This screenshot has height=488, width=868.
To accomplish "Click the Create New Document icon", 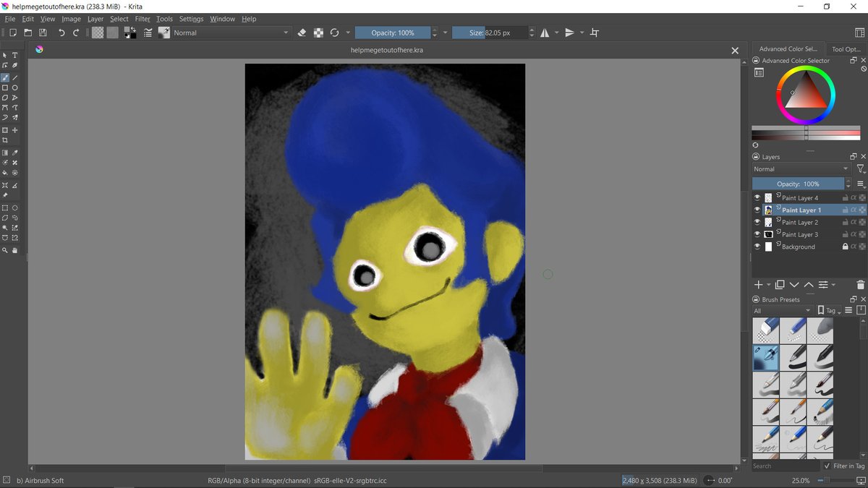I will click(x=13, y=33).
